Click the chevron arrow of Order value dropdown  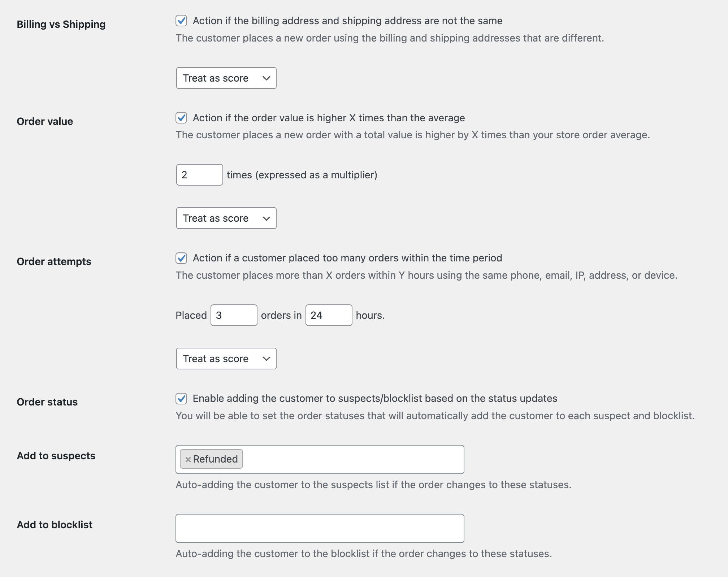pyautogui.click(x=266, y=218)
